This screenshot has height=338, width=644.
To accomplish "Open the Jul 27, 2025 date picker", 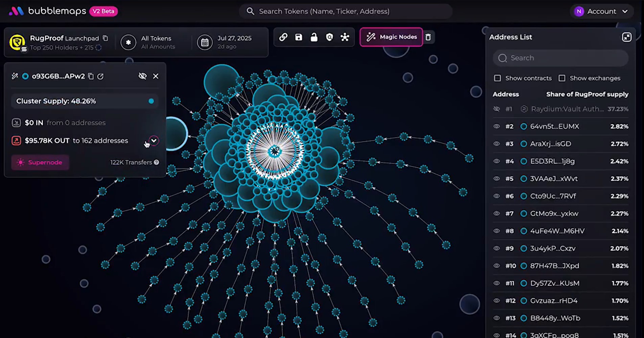I will coord(225,42).
